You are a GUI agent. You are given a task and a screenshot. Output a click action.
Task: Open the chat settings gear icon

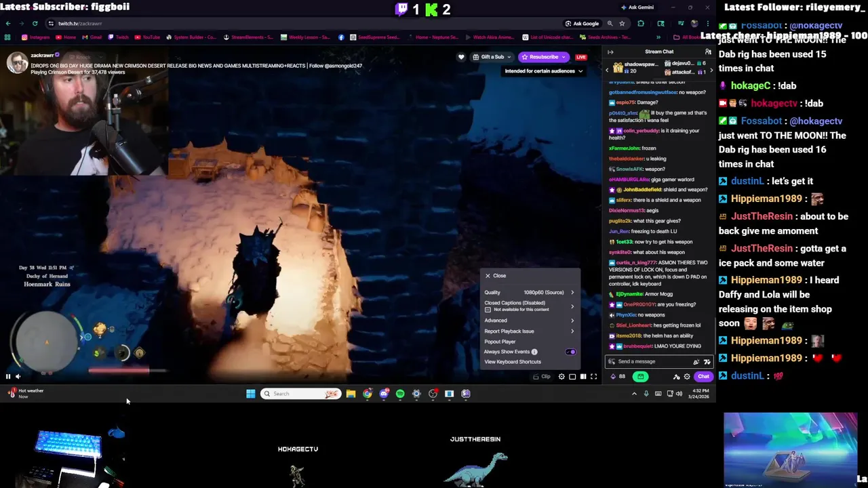[x=687, y=377]
